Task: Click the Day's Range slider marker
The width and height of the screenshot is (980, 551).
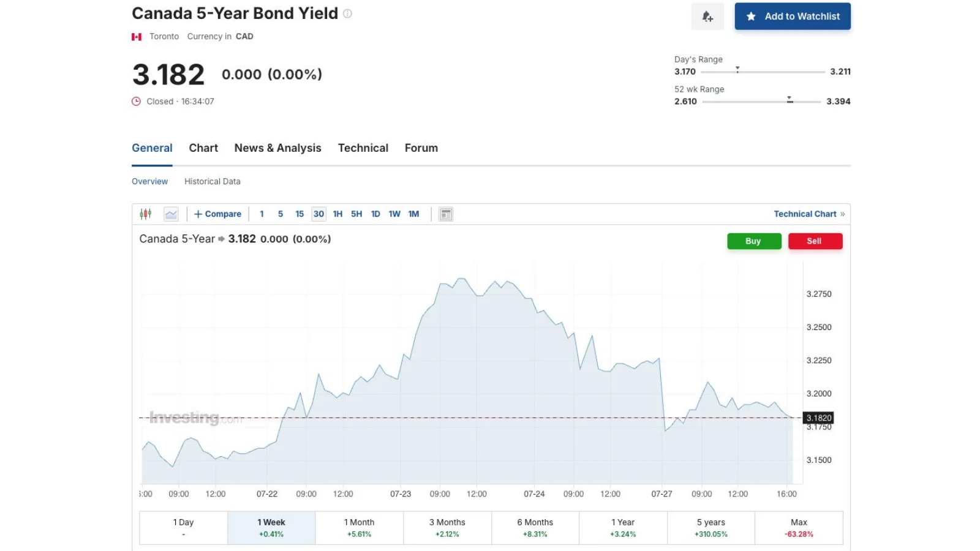Action: 737,70
